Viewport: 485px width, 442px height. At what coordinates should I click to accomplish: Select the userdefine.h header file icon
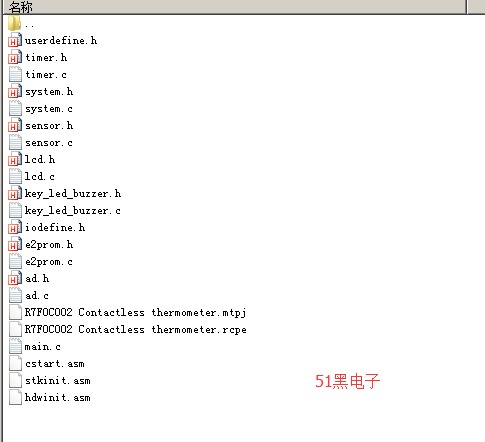click(x=15, y=40)
